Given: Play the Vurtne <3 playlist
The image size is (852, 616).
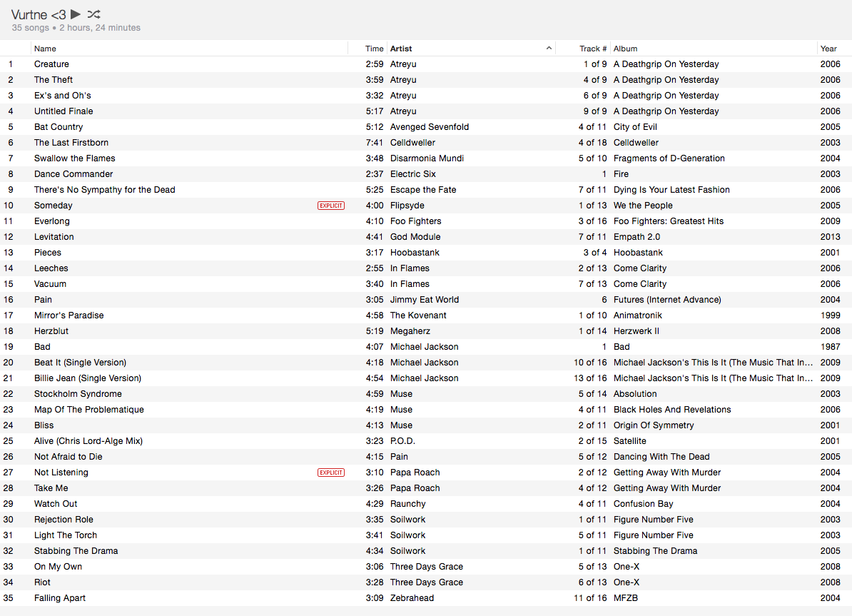Looking at the screenshot, I should click(x=76, y=14).
